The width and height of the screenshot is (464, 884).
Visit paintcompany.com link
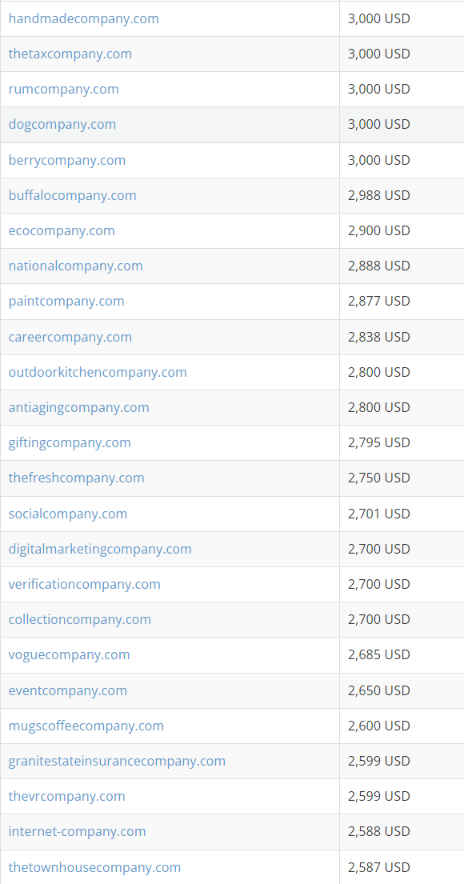coord(67,301)
